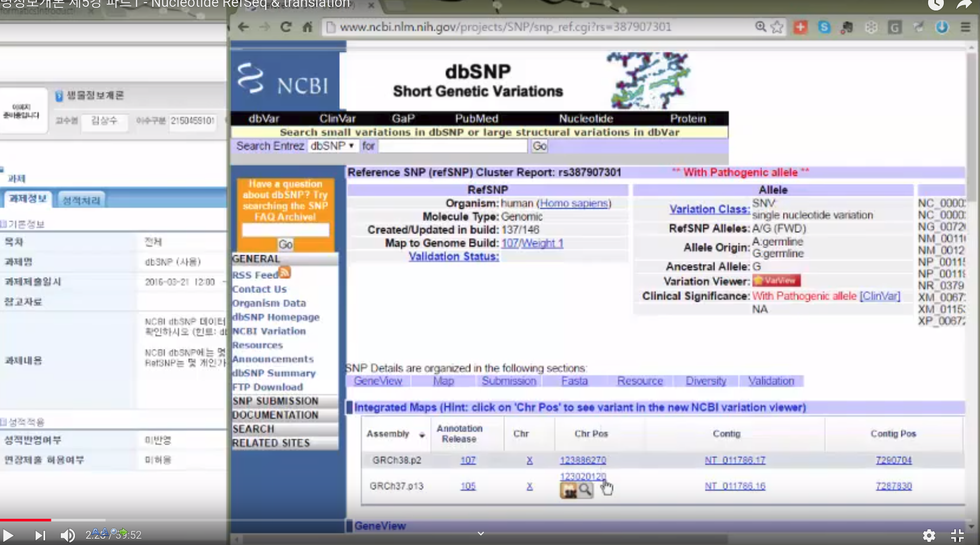
Task: Open the VarView variation viewer icon
Action: (x=777, y=281)
